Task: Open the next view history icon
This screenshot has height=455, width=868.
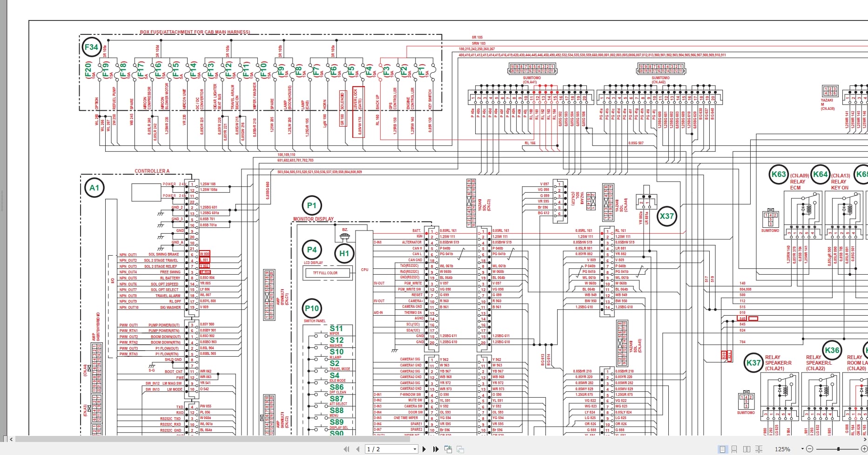Action: pyautogui.click(x=460, y=449)
